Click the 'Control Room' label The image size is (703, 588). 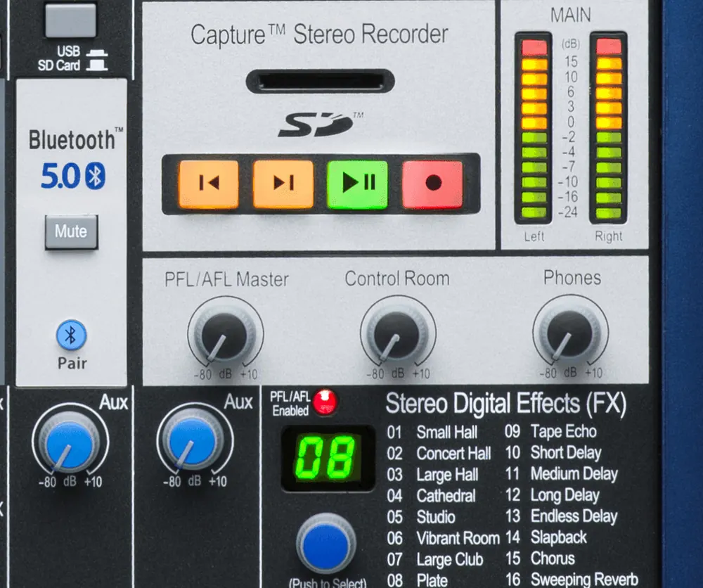(x=397, y=279)
